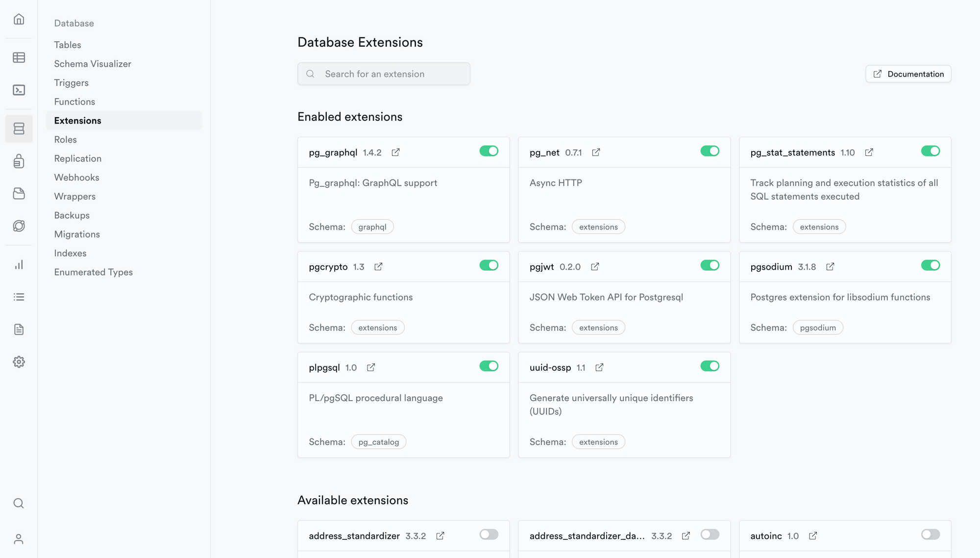Click the home icon in sidebar
980x558 pixels.
(x=19, y=19)
